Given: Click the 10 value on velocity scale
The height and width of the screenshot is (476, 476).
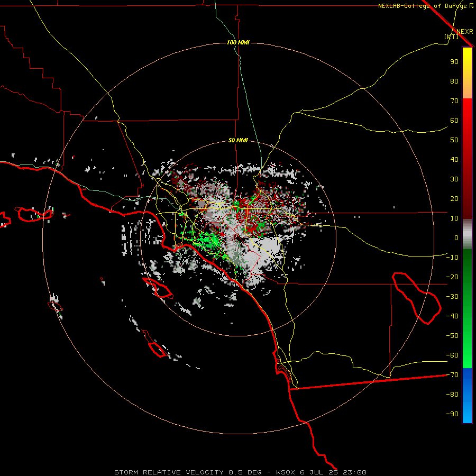Looking at the screenshot, I should click(454, 218).
